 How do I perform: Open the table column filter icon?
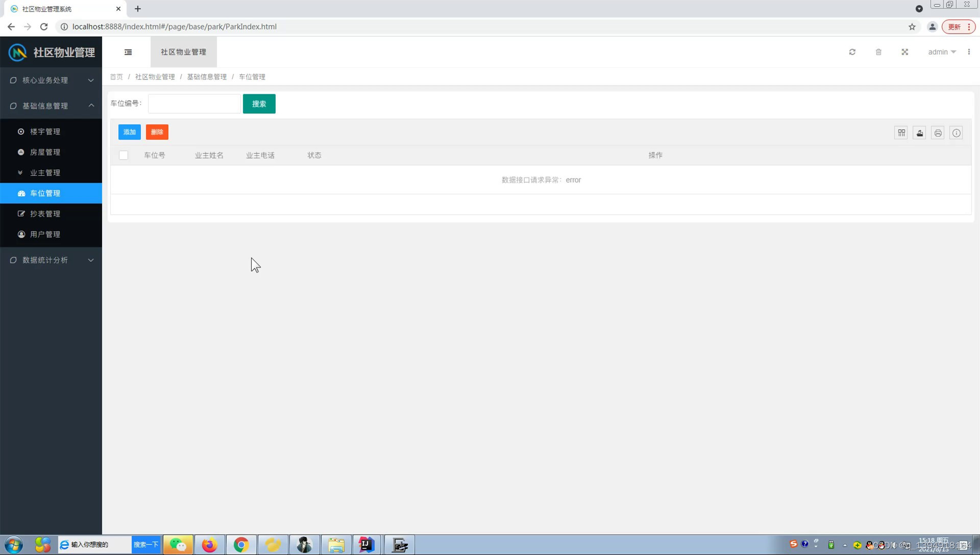click(x=901, y=133)
